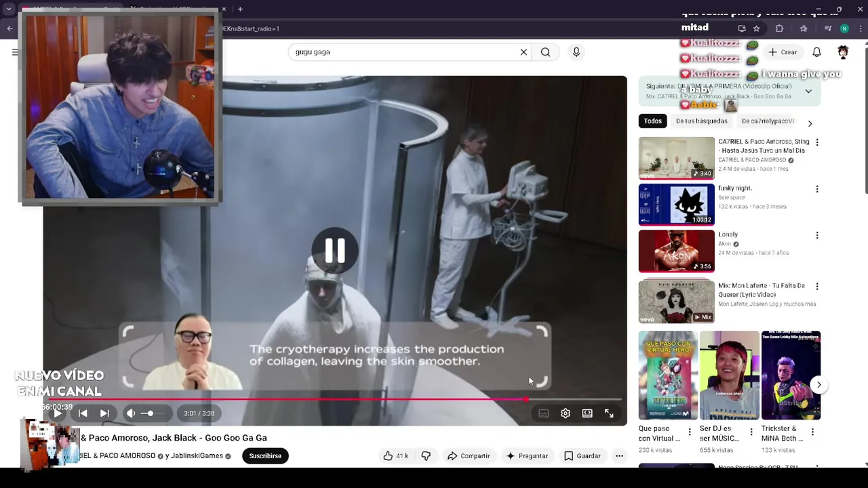Viewport: 868px width, 488px height.
Task: Show next Shorts with the carousel arrow
Action: (x=819, y=384)
